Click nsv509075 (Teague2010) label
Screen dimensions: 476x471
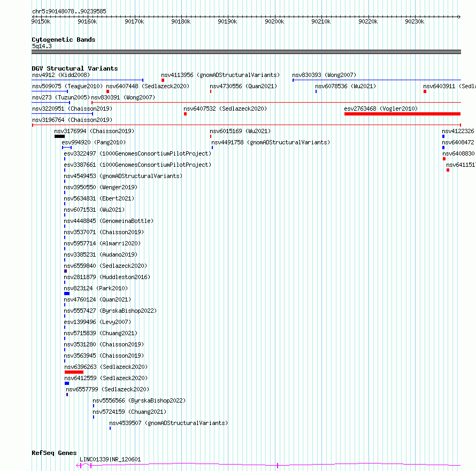(67, 86)
